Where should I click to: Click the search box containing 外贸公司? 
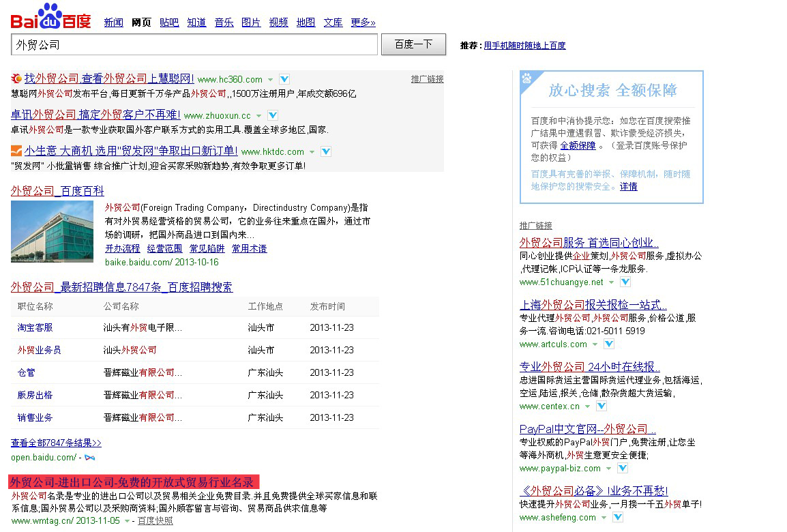click(x=194, y=45)
